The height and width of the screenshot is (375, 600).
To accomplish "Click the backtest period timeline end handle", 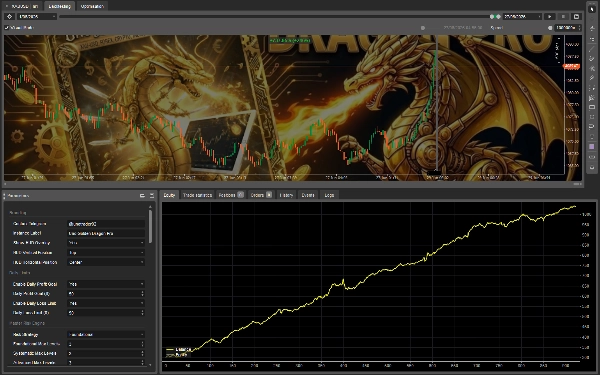I will coord(498,16).
